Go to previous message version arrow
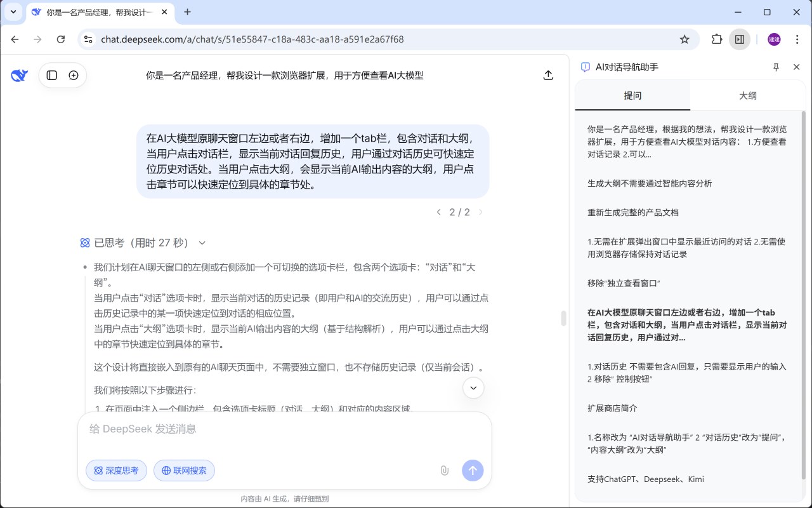 click(x=438, y=212)
